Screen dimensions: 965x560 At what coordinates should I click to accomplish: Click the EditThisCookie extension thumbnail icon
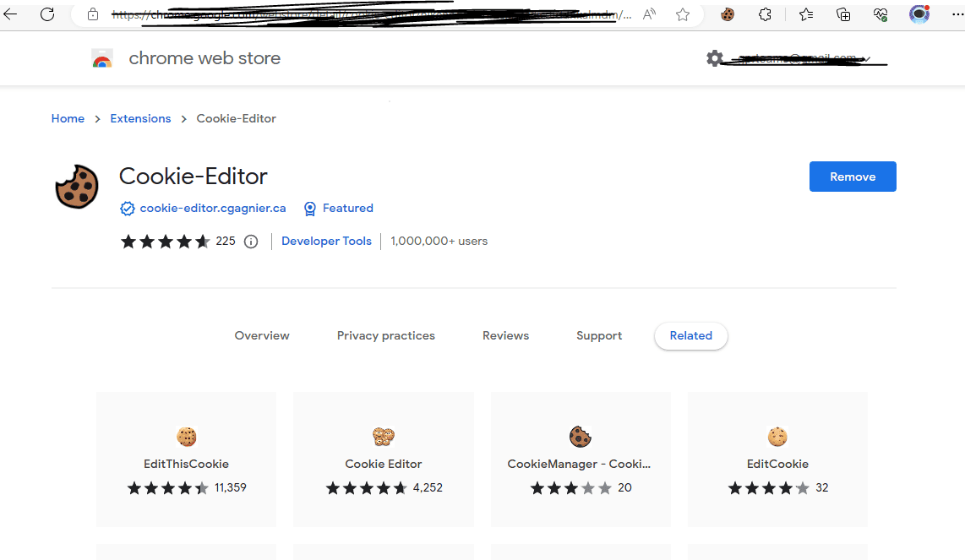click(186, 437)
